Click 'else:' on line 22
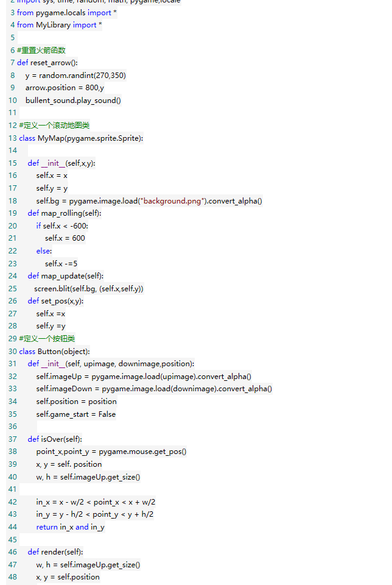The image size is (392, 585). point(44,251)
